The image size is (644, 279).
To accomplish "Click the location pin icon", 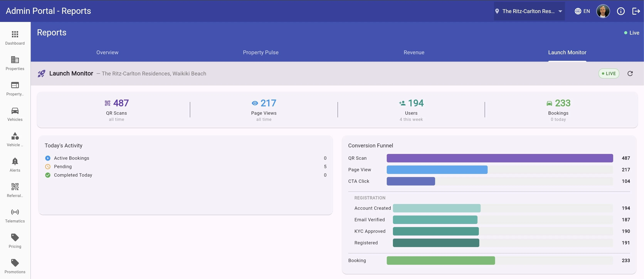I will coord(497,11).
